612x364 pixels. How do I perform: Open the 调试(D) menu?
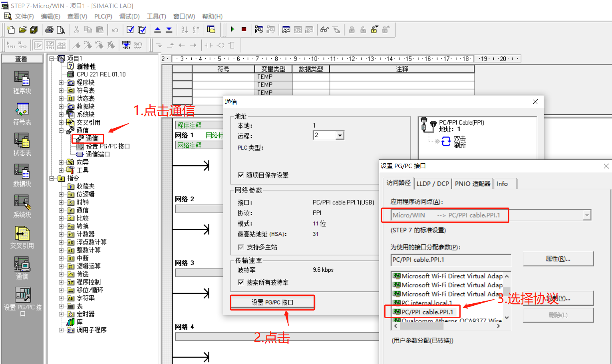[x=129, y=16]
